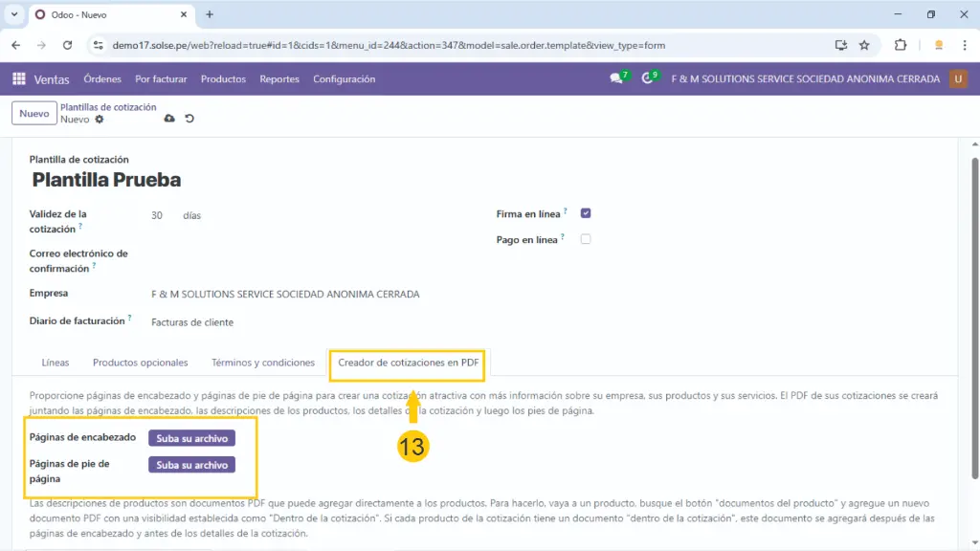The height and width of the screenshot is (551, 980).
Task: Enable the Pago en línea checkbox
Action: pyautogui.click(x=586, y=238)
